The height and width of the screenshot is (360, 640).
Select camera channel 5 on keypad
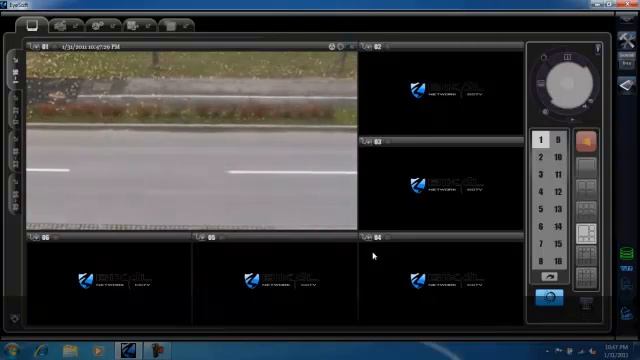point(540,209)
